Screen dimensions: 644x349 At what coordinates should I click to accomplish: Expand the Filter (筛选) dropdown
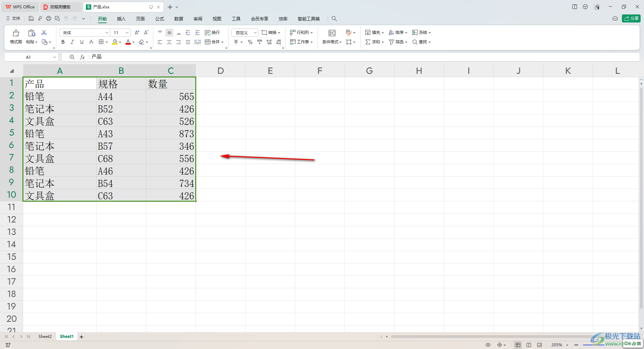406,42
